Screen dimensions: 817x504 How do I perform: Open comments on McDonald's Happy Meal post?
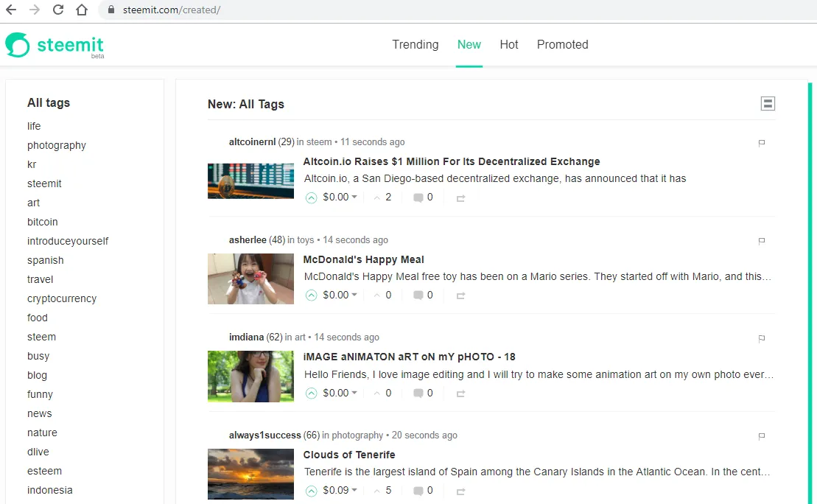click(x=423, y=295)
